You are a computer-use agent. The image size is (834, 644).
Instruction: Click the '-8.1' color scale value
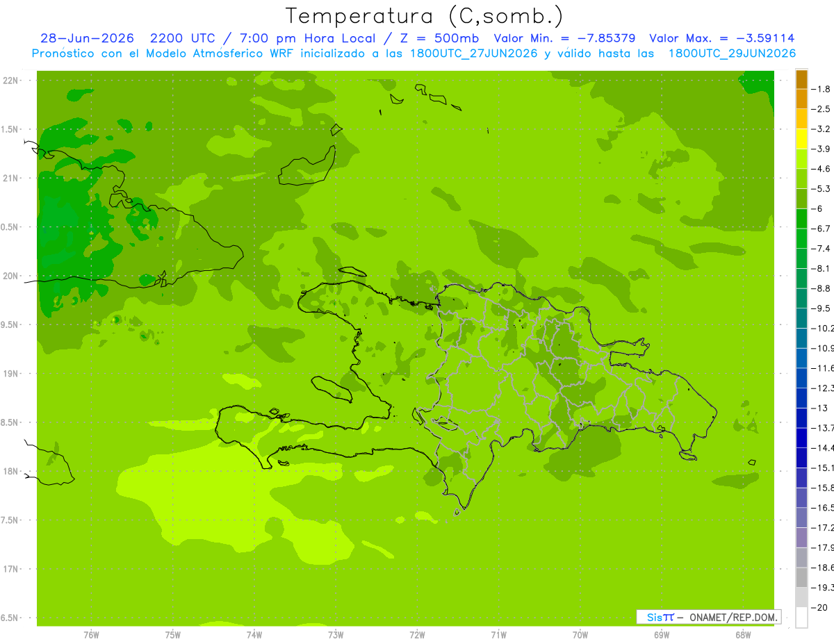coord(821,268)
